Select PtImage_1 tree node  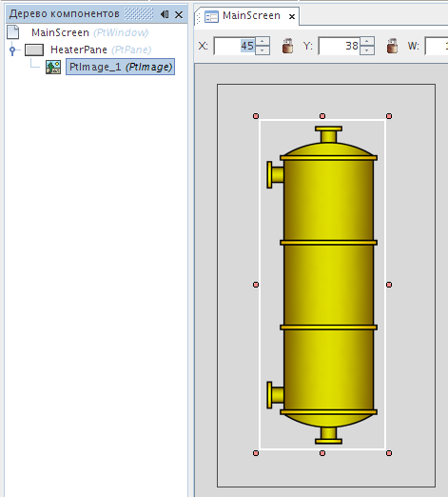point(121,67)
